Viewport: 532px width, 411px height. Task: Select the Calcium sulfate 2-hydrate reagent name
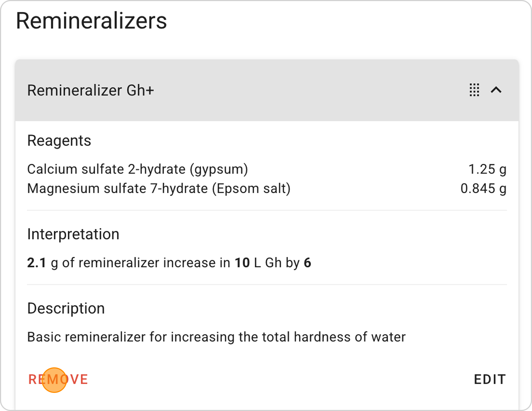[x=137, y=169]
